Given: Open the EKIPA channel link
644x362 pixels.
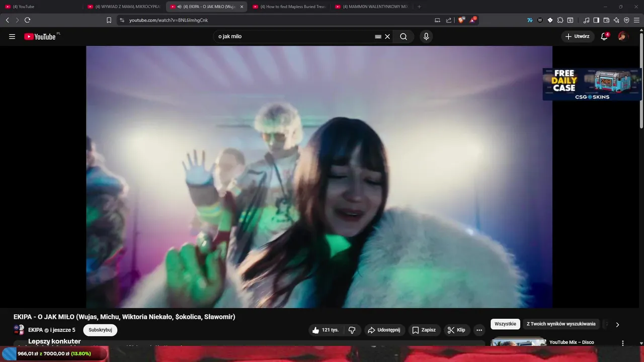Looking at the screenshot, I should [35, 330].
